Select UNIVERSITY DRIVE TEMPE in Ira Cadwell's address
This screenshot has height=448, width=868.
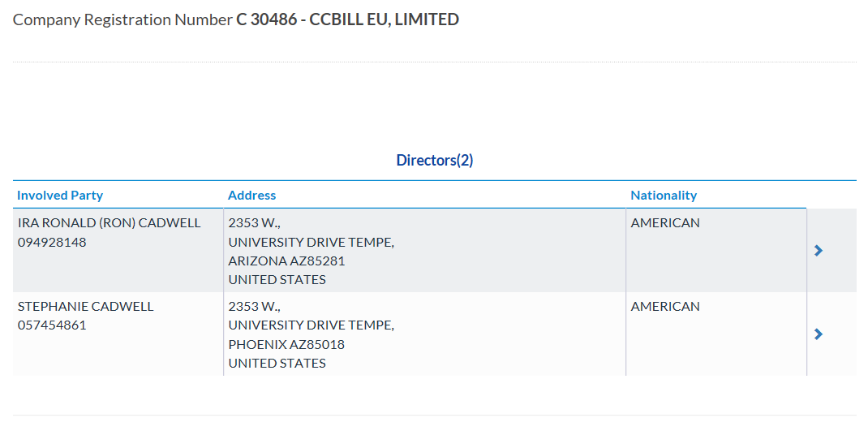pyautogui.click(x=312, y=243)
